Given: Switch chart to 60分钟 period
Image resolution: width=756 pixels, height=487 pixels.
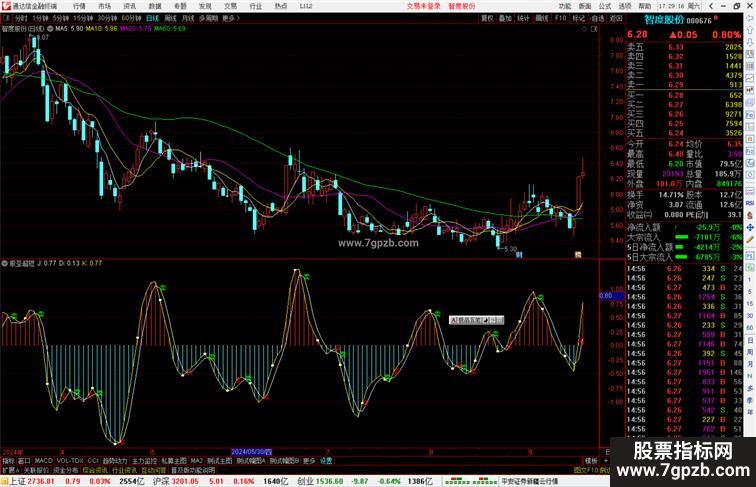Looking at the screenshot, I should [131, 18].
